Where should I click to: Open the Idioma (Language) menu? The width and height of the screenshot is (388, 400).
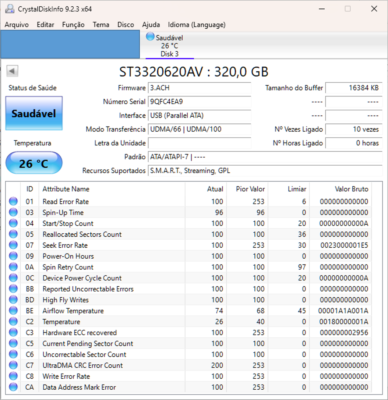point(197,25)
